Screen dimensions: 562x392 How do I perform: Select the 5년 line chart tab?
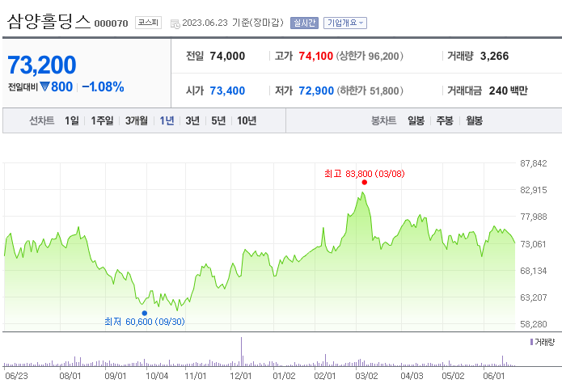point(218,120)
